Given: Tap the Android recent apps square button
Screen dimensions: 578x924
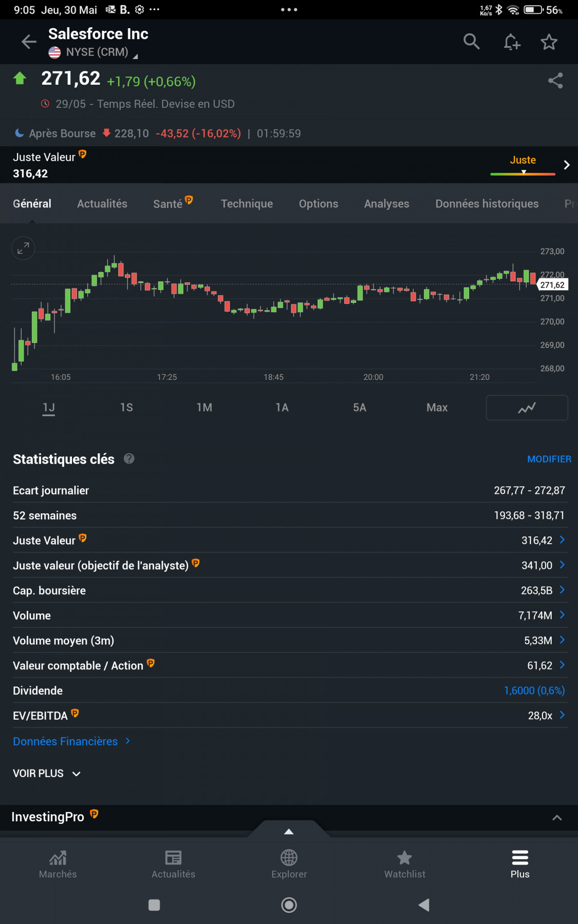Looking at the screenshot, I should [154, 904].
